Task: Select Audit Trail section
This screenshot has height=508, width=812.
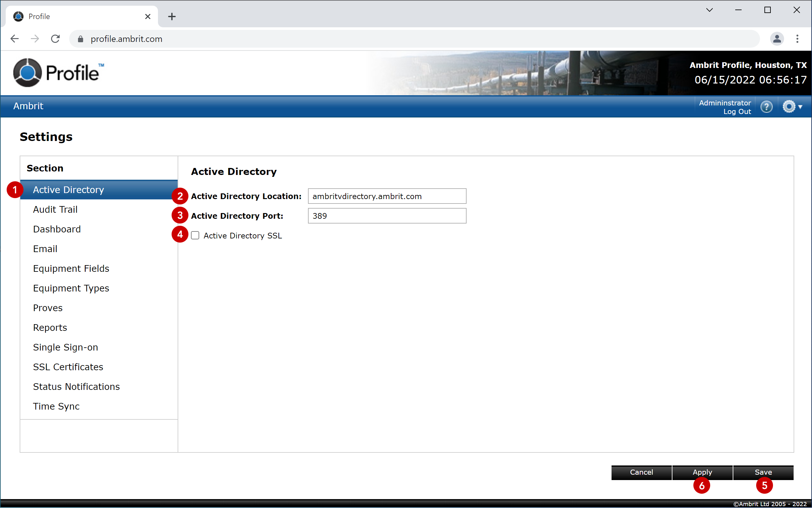Action: pyautogui.click(x=99, y=210)
